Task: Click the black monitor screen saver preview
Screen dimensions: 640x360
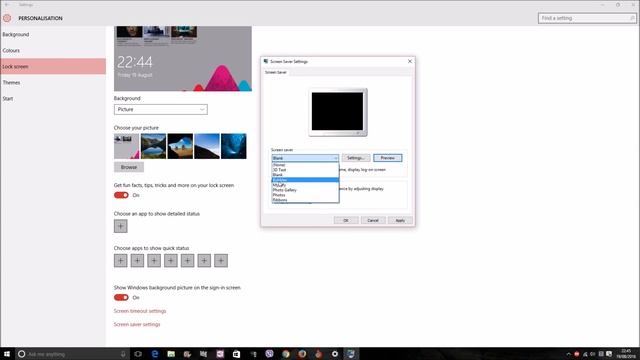Action: click(x=337, y=111)
